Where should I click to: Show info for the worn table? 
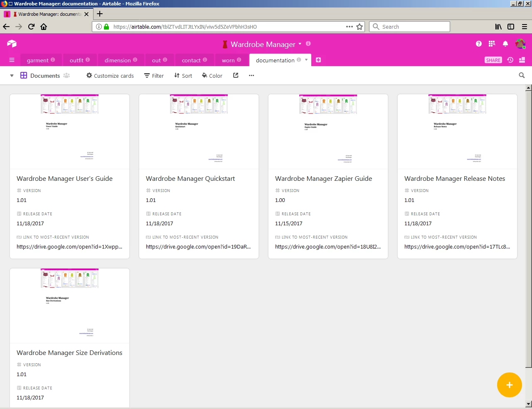click(239, 60)
